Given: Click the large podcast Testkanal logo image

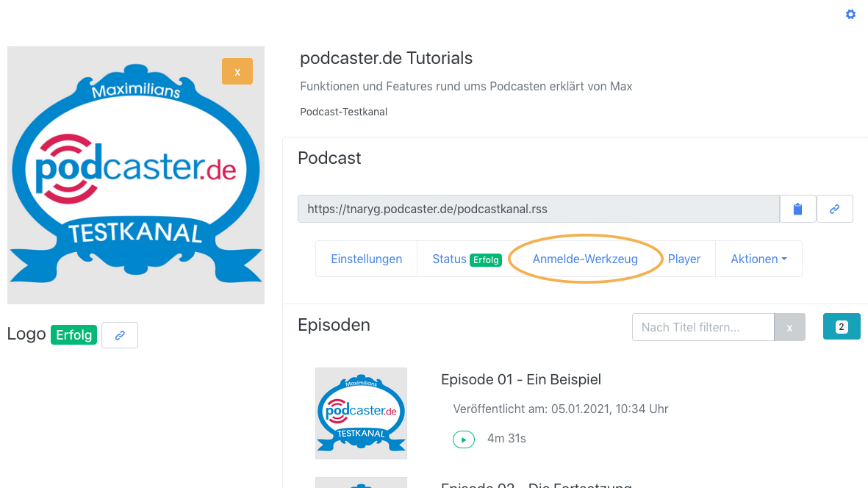Looking at the screenshot, I should tap(136, 175).
